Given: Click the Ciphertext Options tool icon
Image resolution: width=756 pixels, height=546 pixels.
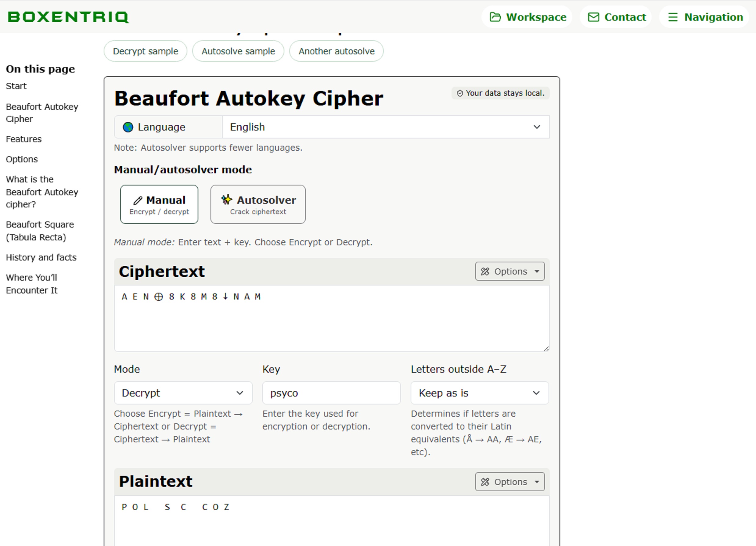Looking at the screenshot, I should click(485, 271).
